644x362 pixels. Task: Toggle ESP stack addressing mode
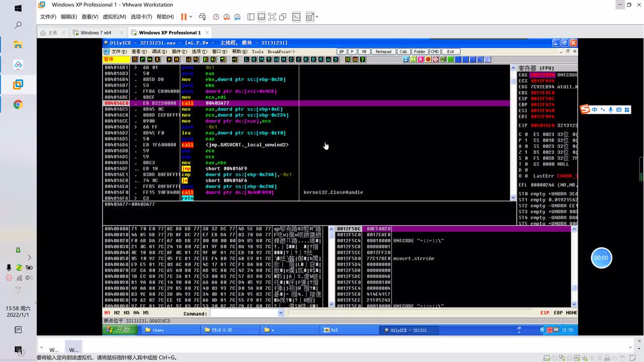coord(544,313)
